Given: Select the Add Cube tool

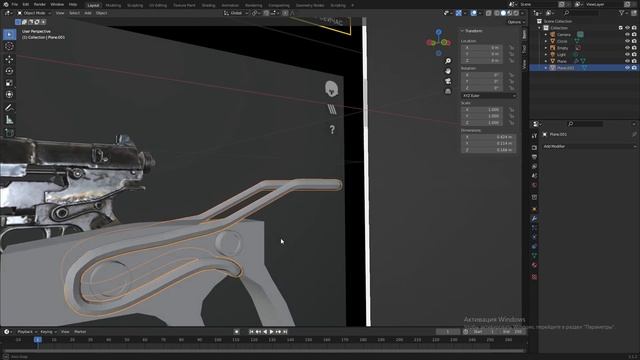Looking at the screenshot, I should point(9,133).
